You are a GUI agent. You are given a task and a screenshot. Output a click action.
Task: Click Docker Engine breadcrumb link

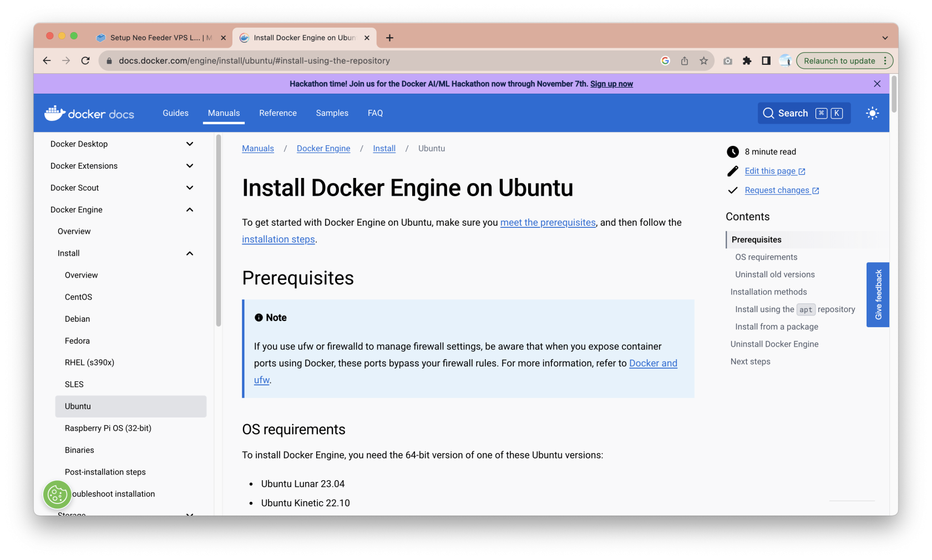point(323,149)
